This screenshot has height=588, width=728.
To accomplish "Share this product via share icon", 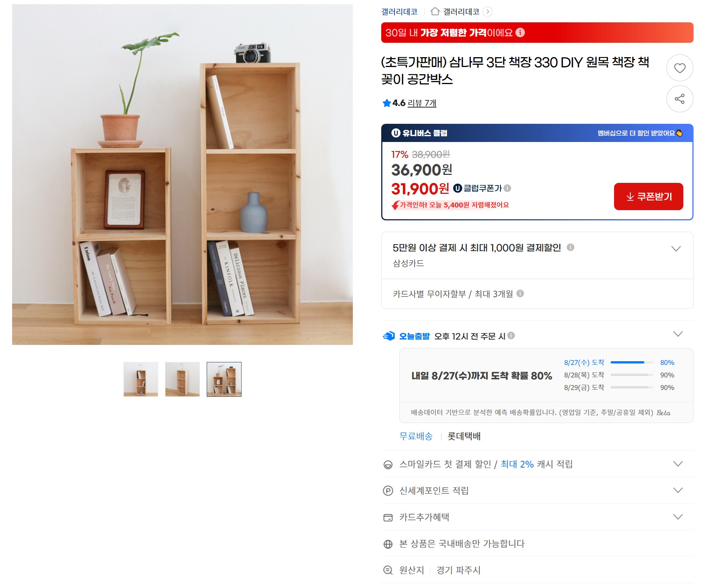I will [680, 99].
